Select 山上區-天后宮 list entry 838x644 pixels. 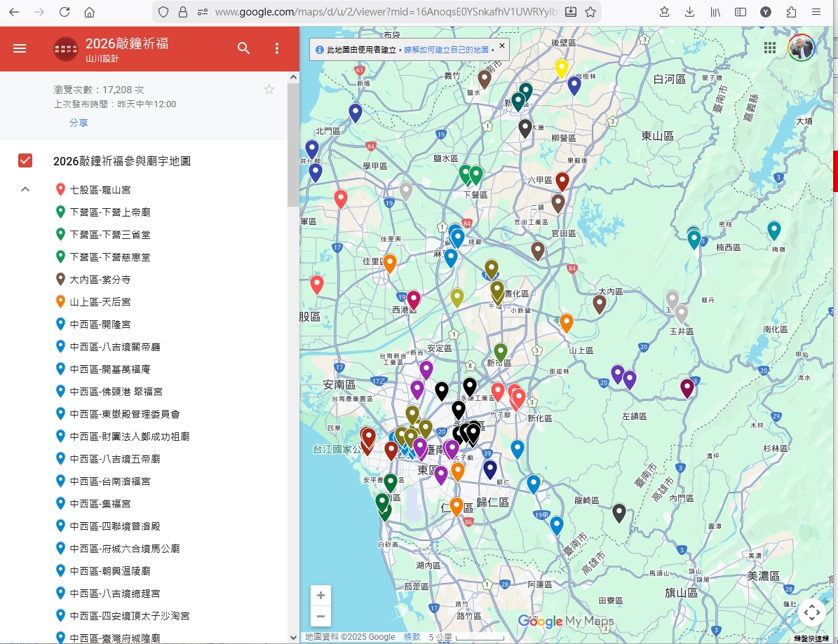coord(100,302)
